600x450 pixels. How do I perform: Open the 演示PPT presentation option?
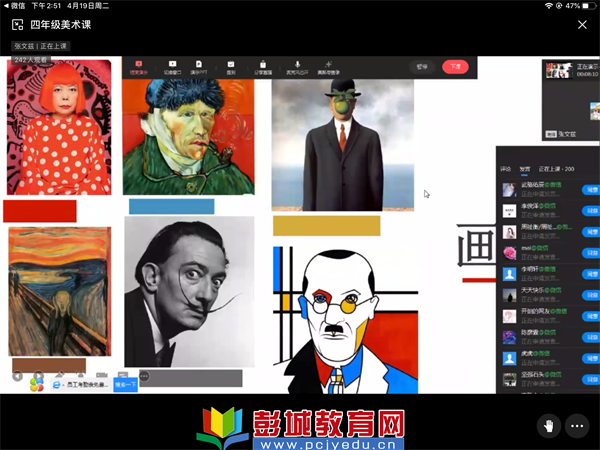(x=199, y=67)
